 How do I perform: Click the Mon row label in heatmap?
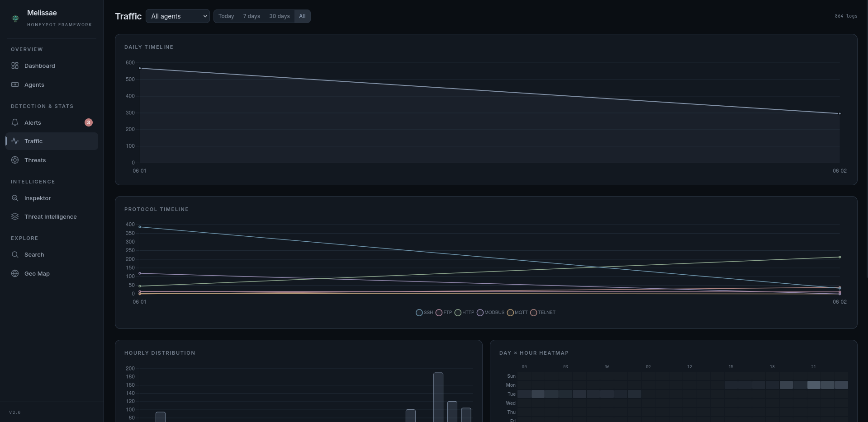coord(511,385)
